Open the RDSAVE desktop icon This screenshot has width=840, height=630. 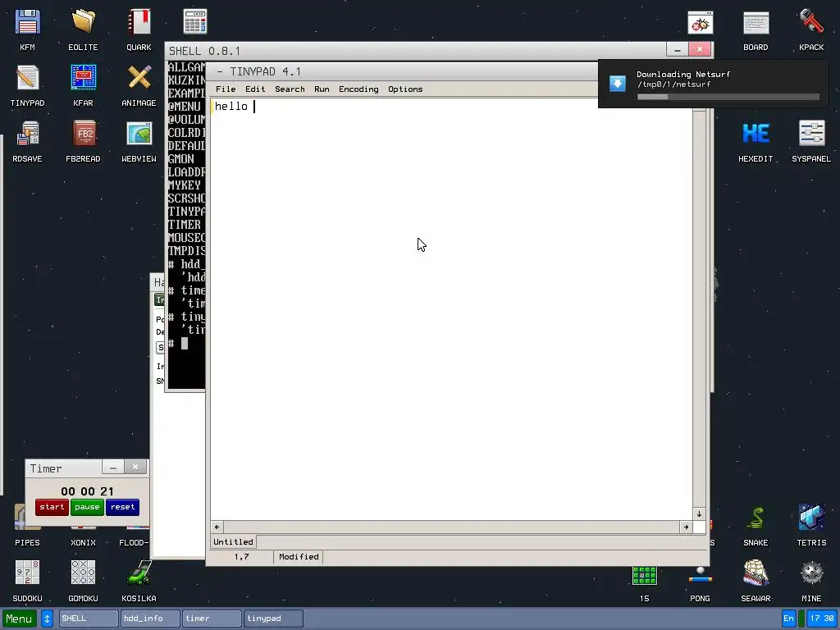coord(27,140)
